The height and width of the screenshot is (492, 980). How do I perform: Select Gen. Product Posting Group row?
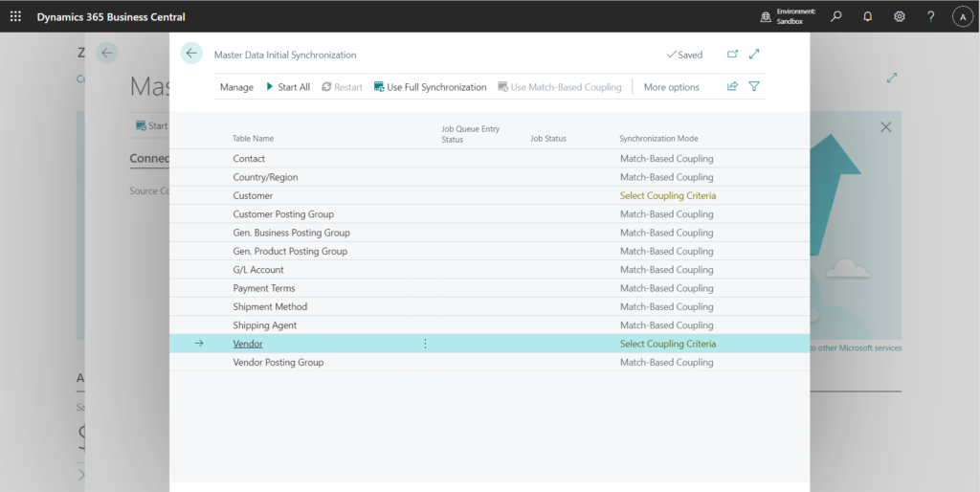click(489, 252)
